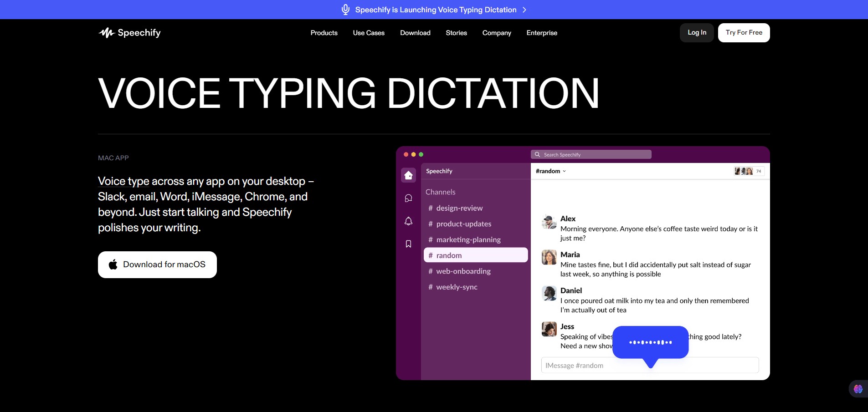Select the highlighted random channel

(476, 255)
